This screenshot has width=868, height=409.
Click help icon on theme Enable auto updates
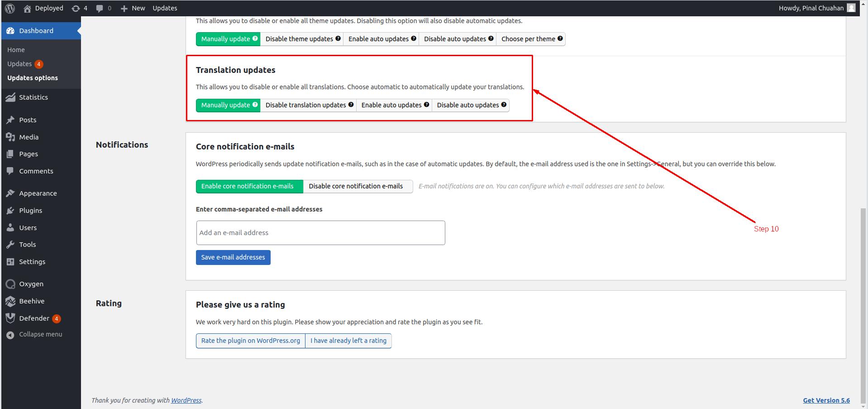(x=414, y=38)
